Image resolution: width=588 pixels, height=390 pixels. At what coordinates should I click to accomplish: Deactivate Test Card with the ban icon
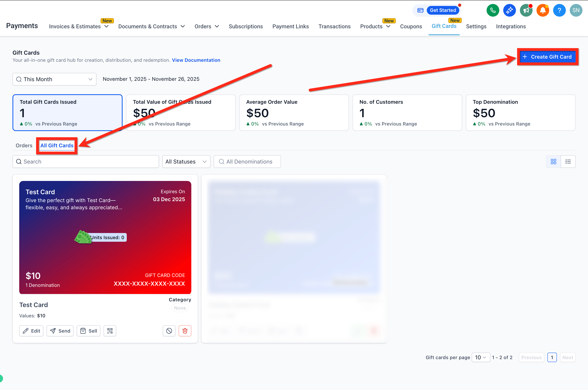click(169, 331)
